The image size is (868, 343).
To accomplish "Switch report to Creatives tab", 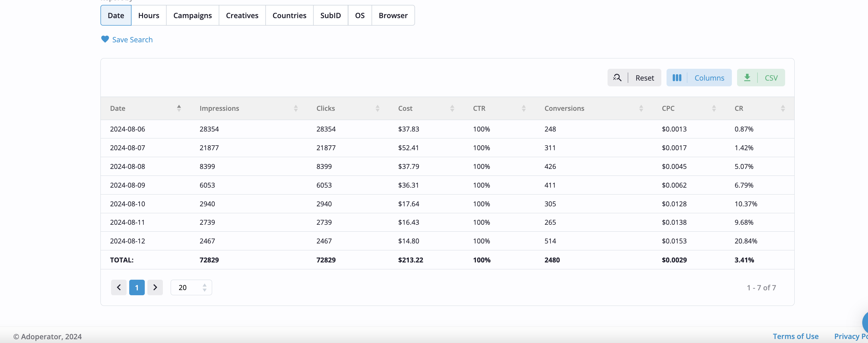I will [x=242, y=16].
